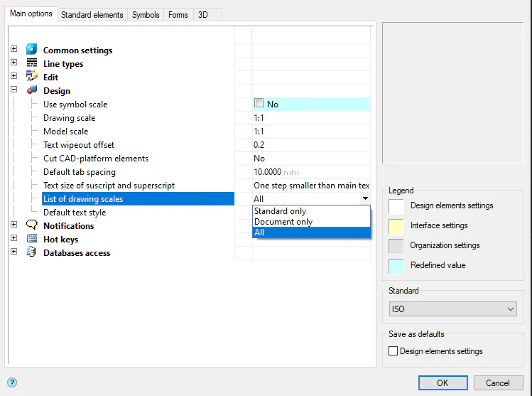Click the Design label
The height and width of the screenshot is (396, 532).
[57, 91]
